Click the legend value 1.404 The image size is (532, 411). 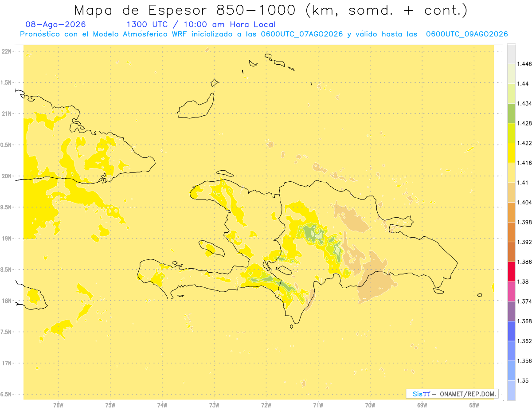click(524, 202)
